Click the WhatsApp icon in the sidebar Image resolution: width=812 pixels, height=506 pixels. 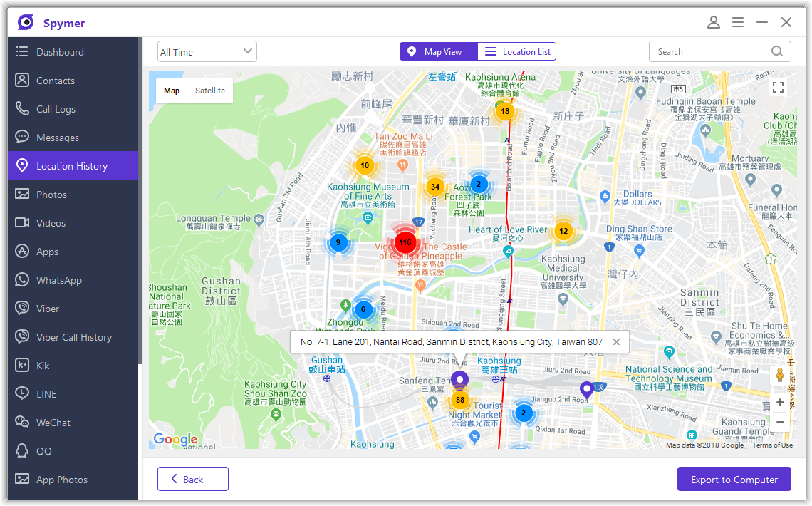click(x=22, y=279)
